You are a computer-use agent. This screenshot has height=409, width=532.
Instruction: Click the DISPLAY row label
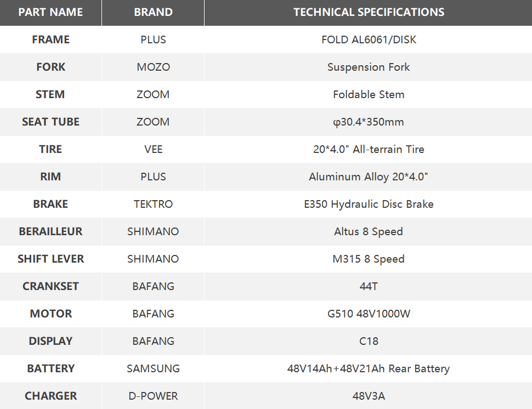pyautogui.click(x=50, y=341)
